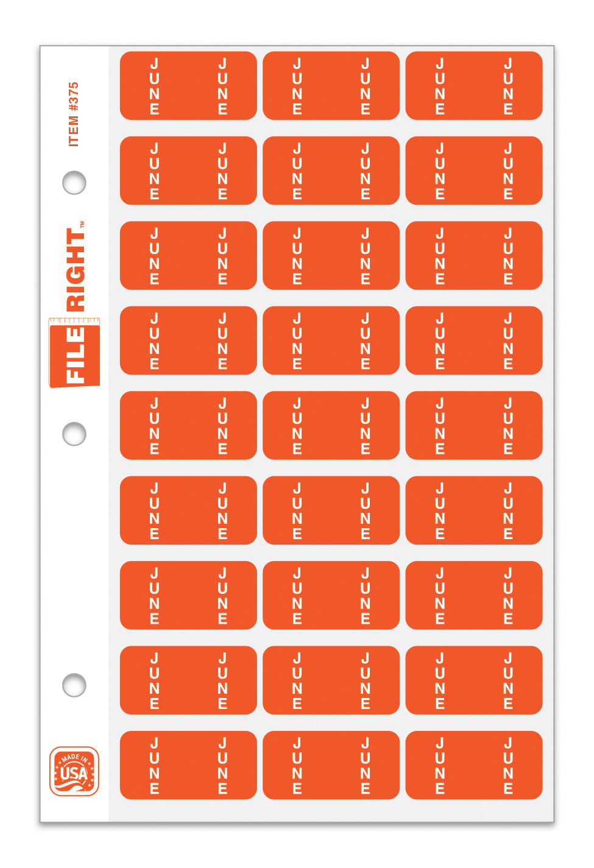
Task: Click the top binder punch hole
Action: 74,182
